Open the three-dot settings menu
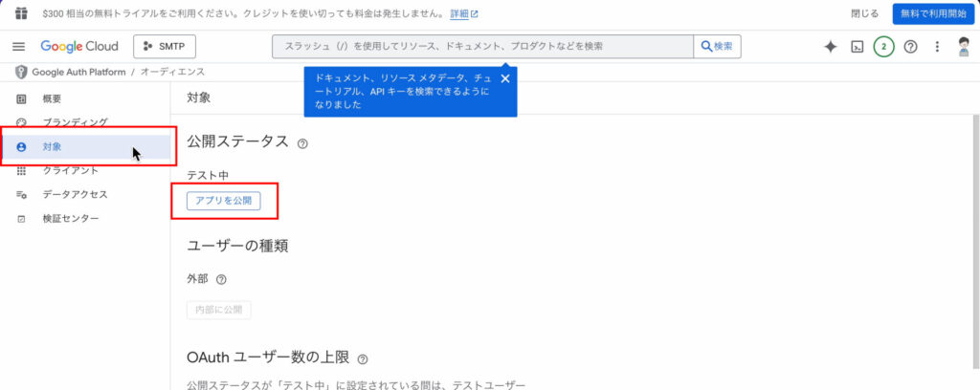The height and width of the screenshot is (390, 980). tap(937, 46)
